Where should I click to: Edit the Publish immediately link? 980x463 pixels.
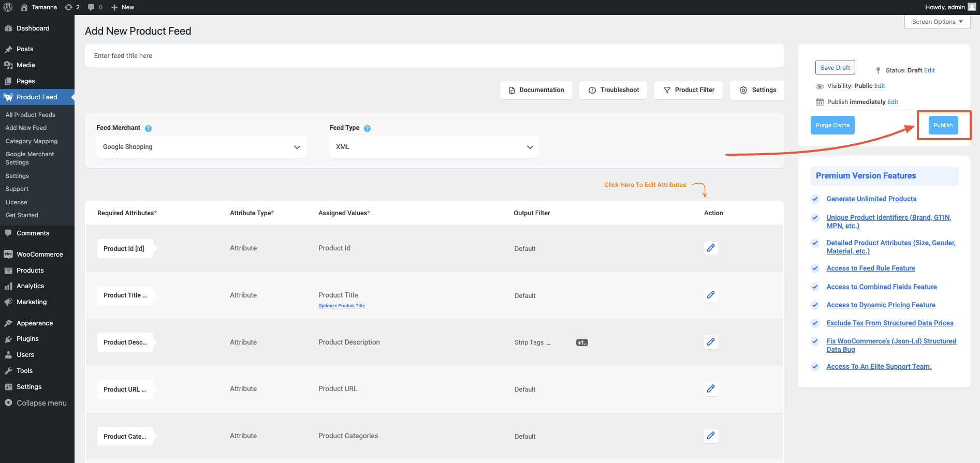tap(893, 102)
